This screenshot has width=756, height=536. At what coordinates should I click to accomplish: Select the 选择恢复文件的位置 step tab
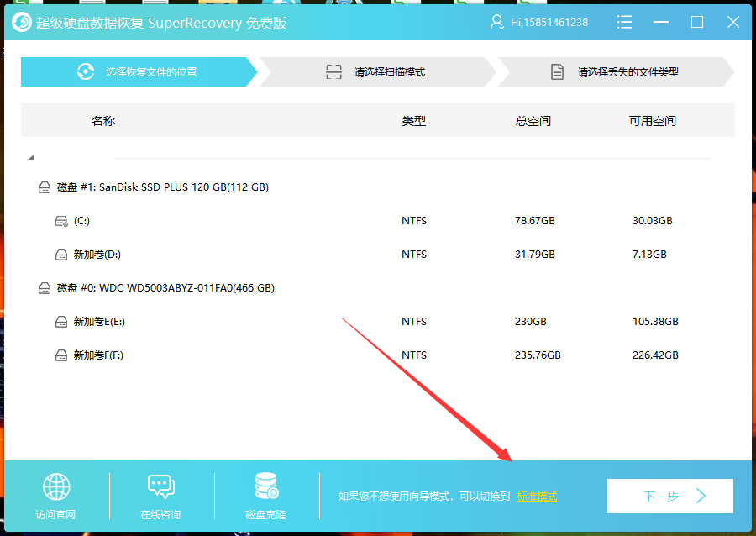coord(139,71)
